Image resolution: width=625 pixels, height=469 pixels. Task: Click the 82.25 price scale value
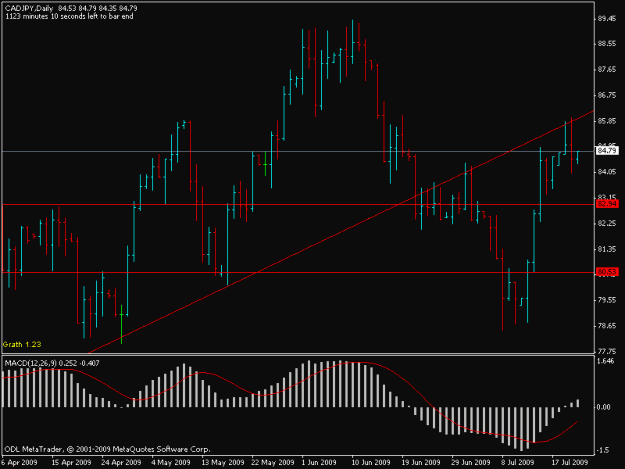tap(607, 223)
